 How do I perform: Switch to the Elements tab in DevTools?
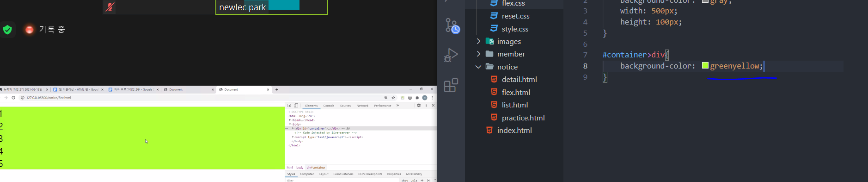point(312,106)
